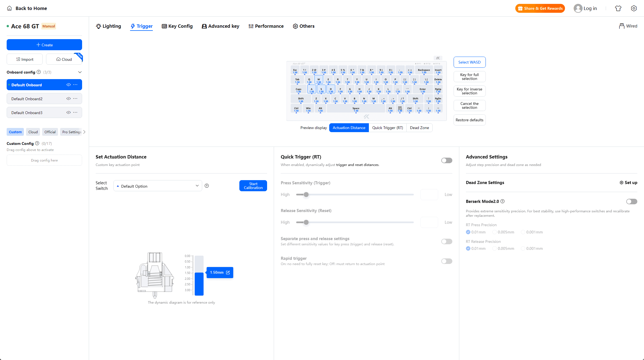
Task: Open more options for Default Onboard3
Action: [x=75, y=112]
